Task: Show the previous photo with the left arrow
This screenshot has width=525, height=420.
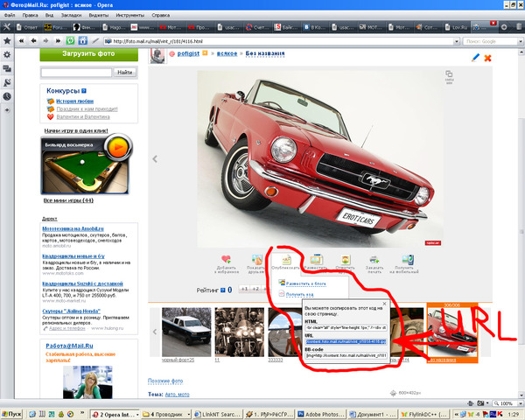Action: 155,158
